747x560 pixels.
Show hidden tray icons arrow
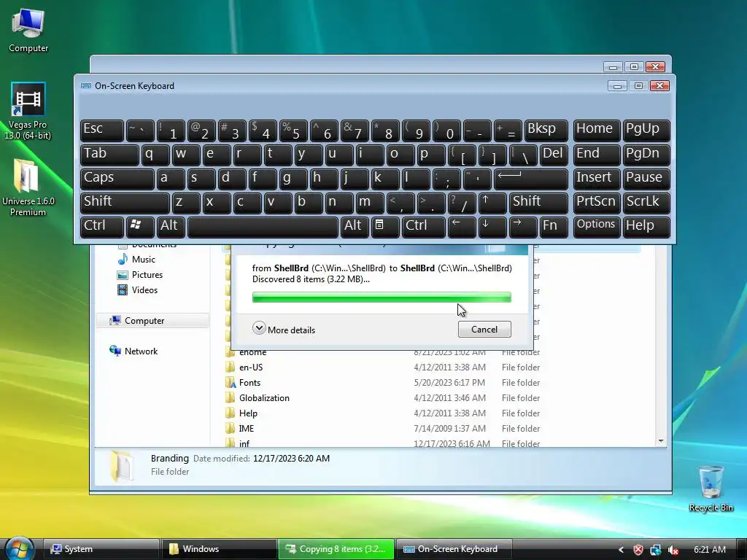(x=621, y=550)
